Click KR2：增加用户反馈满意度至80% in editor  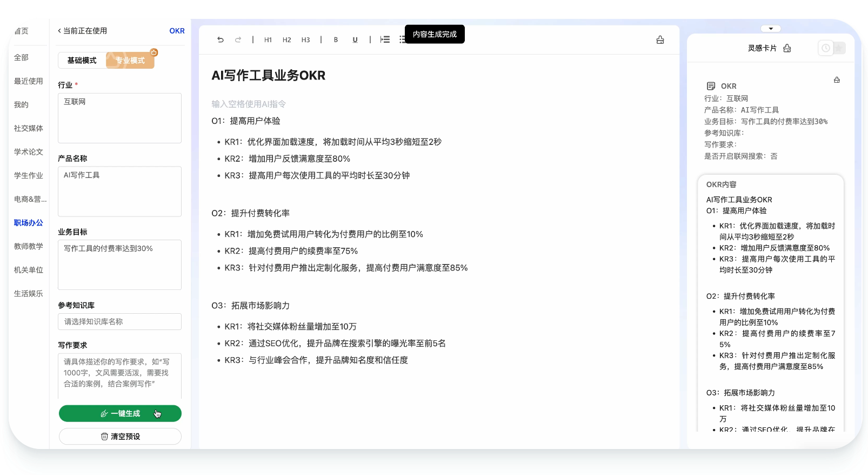pos(288,159)
